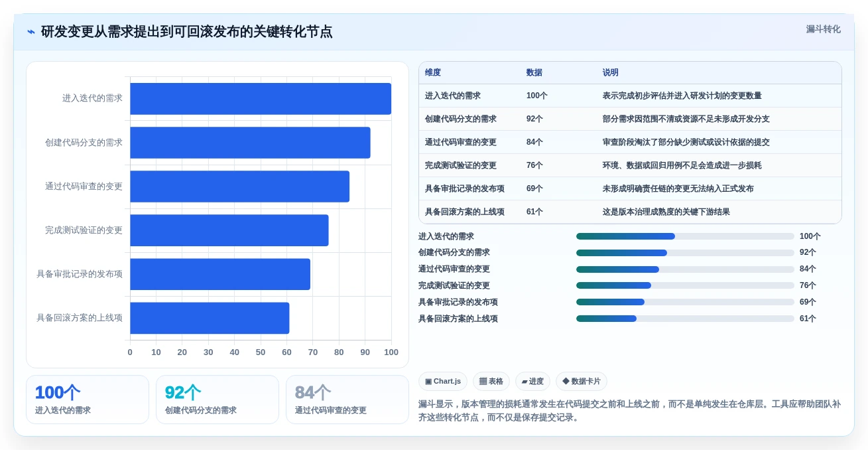The width and height of the screenshot is (868, 450).
Task: Click chart axis label 完成测试验证的变更
Action: [84, 230]
